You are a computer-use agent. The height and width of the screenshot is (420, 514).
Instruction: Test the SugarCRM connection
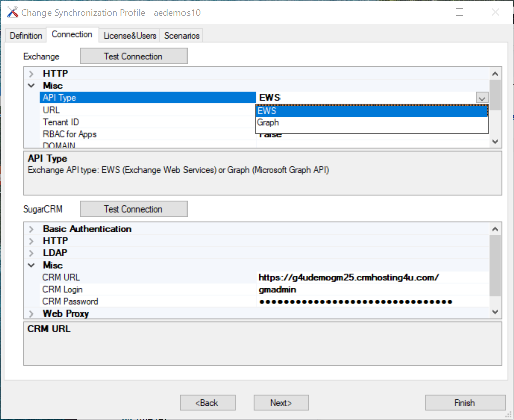[x=134, y=209]
